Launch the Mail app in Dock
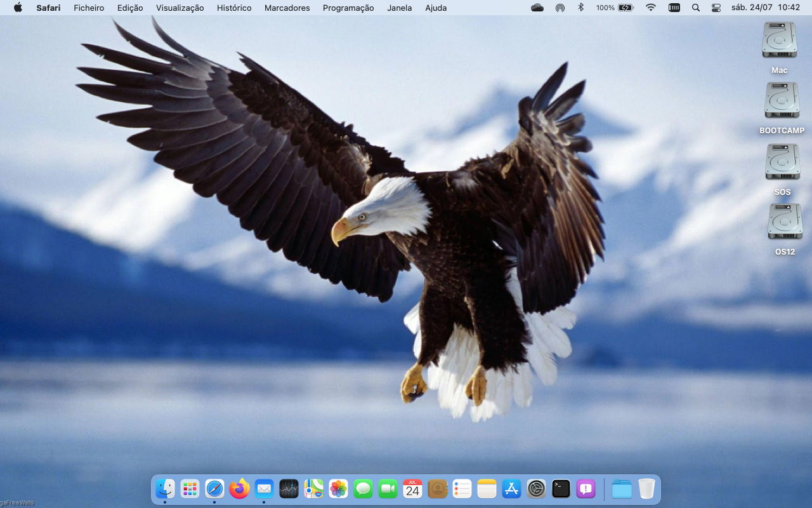Viewport: 812px width, 508px height. (264, 489)
